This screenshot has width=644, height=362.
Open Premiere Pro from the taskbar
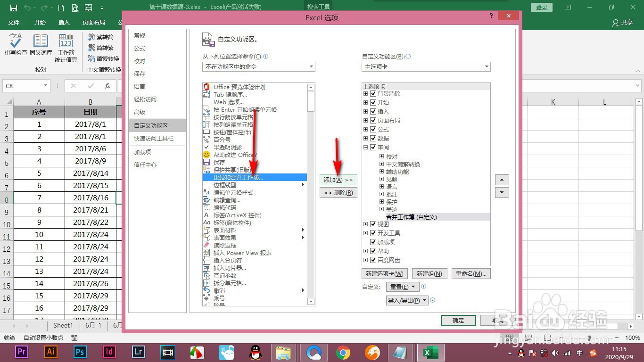coord(21,352)
